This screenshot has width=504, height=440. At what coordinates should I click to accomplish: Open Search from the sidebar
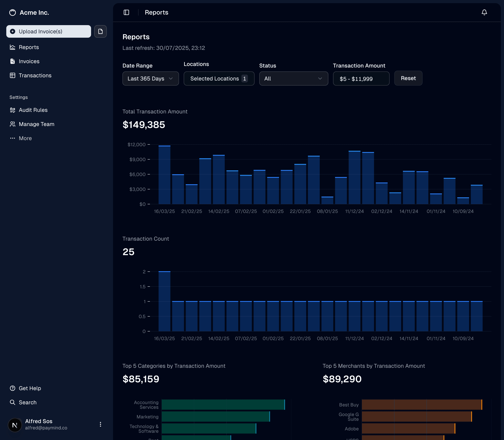27,403
